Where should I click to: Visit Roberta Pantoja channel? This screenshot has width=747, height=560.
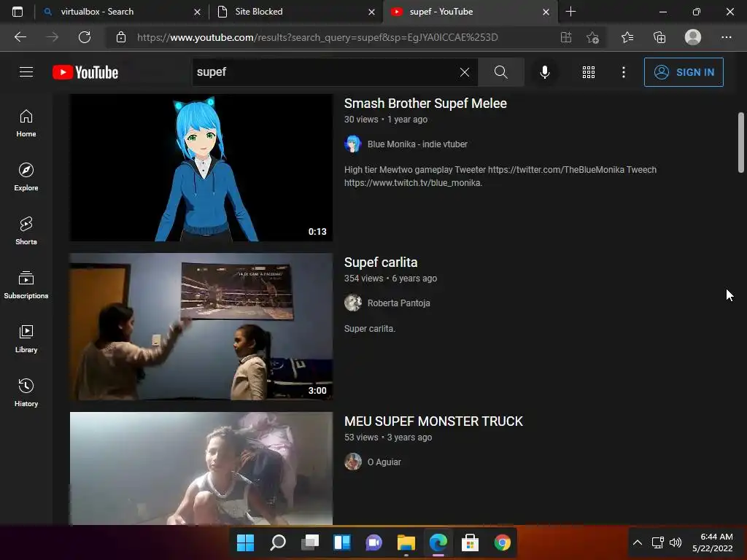click(x=399, y=303)
